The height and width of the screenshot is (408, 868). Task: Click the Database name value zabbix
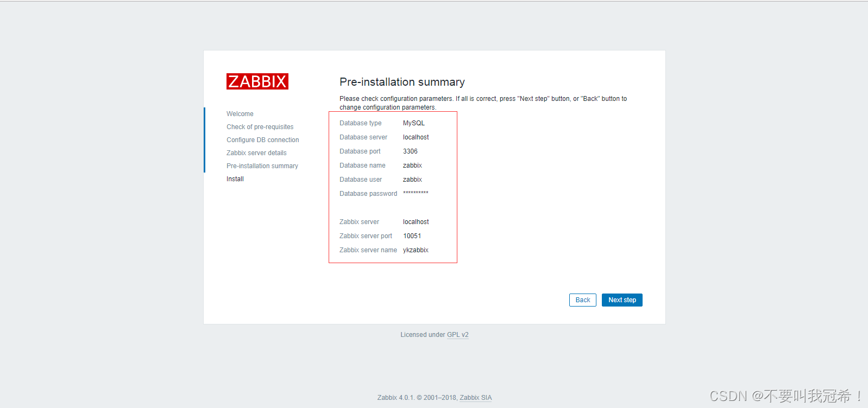pyautogui.click(x=412, y=165)
